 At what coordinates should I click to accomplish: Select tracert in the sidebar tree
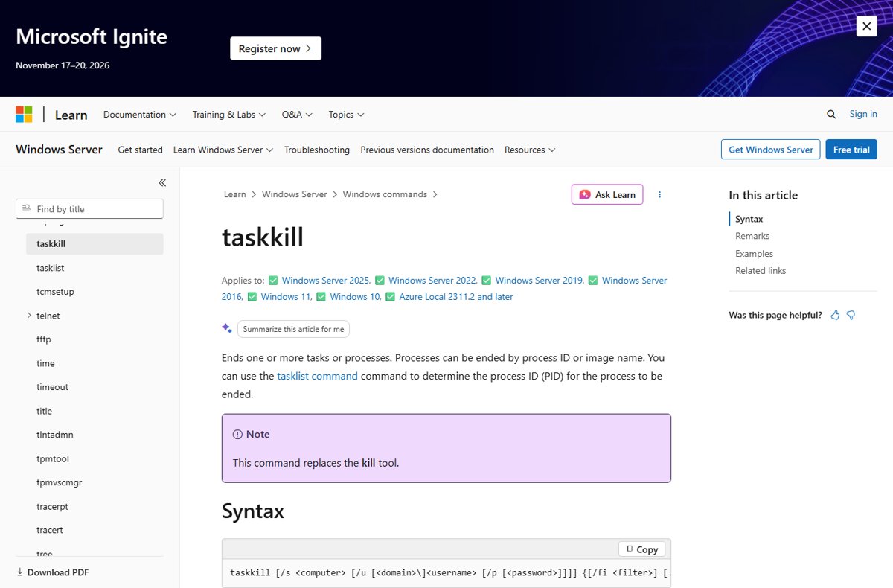[95, 530]
